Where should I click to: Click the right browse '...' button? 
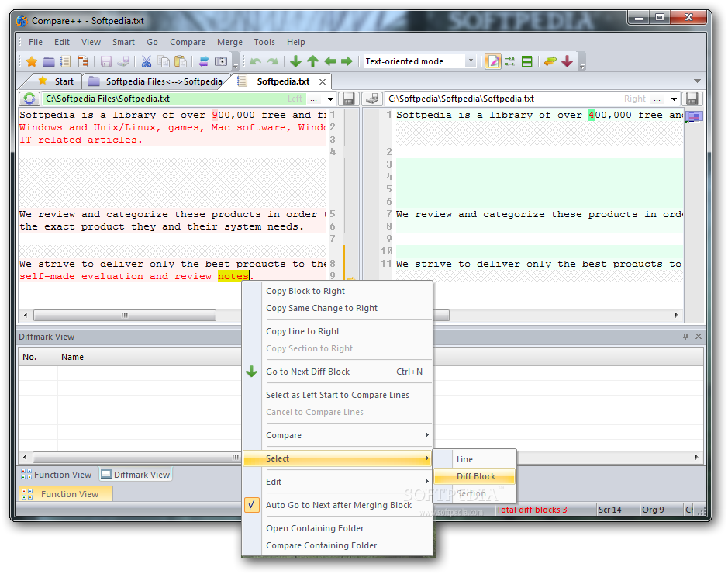[x=657, y=99]
